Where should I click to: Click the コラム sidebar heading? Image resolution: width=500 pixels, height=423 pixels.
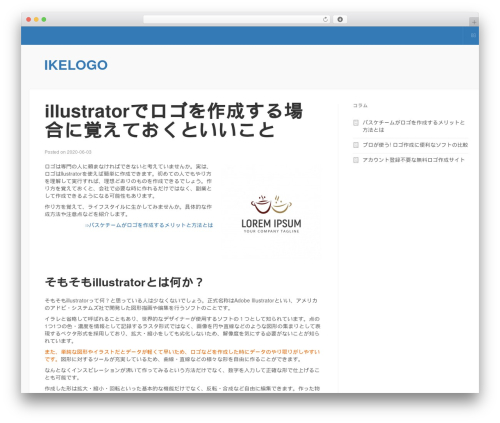tap(360, 106)
